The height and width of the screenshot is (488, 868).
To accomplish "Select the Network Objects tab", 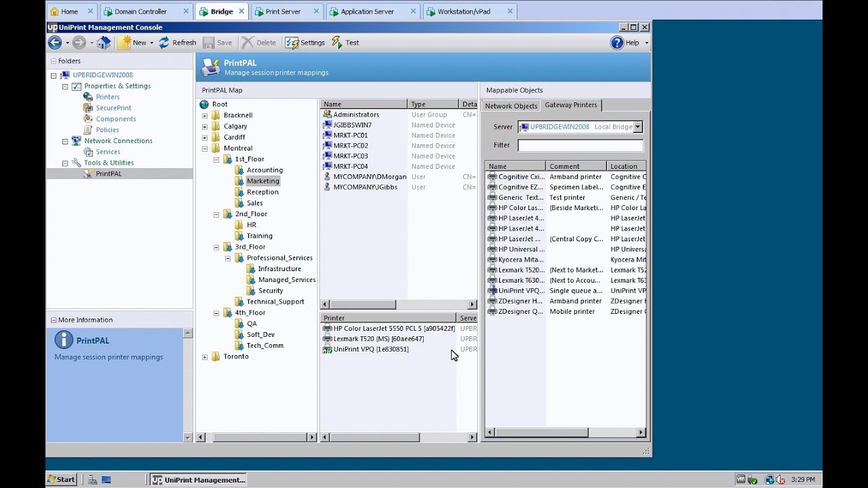I will (x=511, y=106).
